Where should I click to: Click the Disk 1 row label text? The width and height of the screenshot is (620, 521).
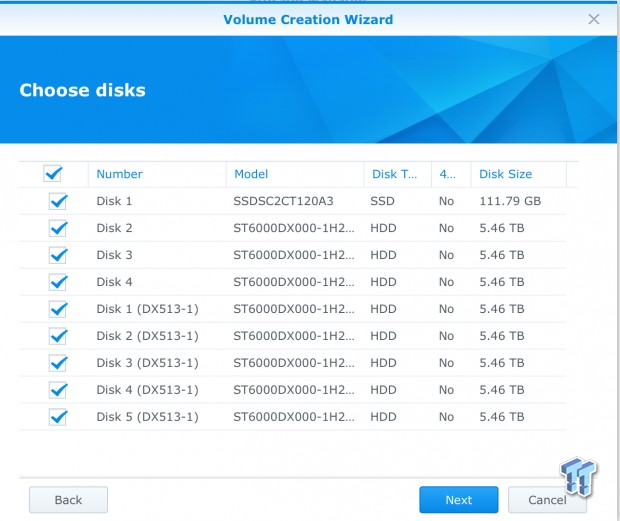pos(114,201)
